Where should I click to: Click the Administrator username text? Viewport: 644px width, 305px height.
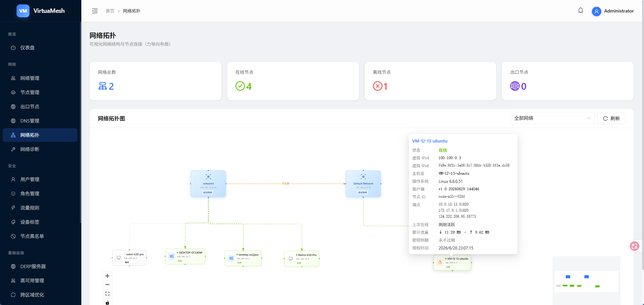[619, 11]
